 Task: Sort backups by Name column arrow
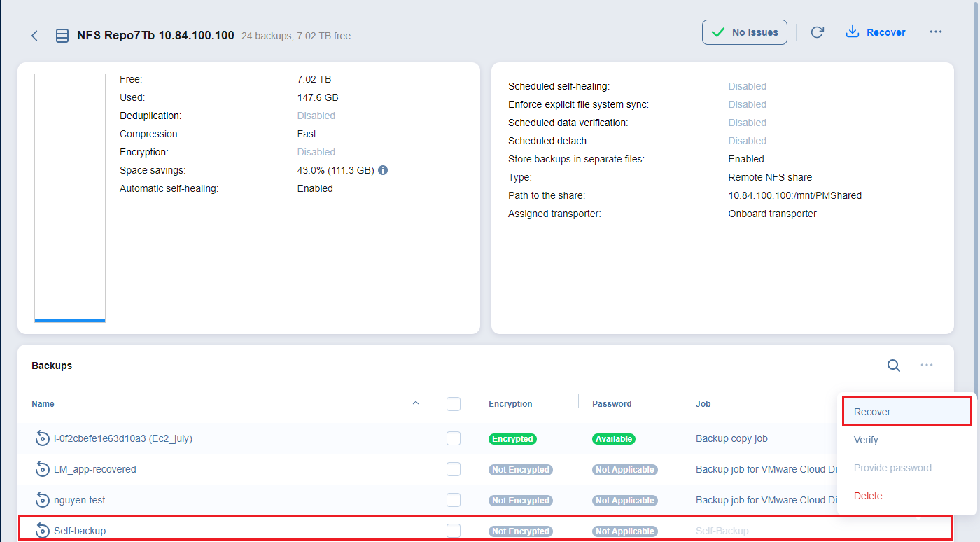click(x=416, y=403)
